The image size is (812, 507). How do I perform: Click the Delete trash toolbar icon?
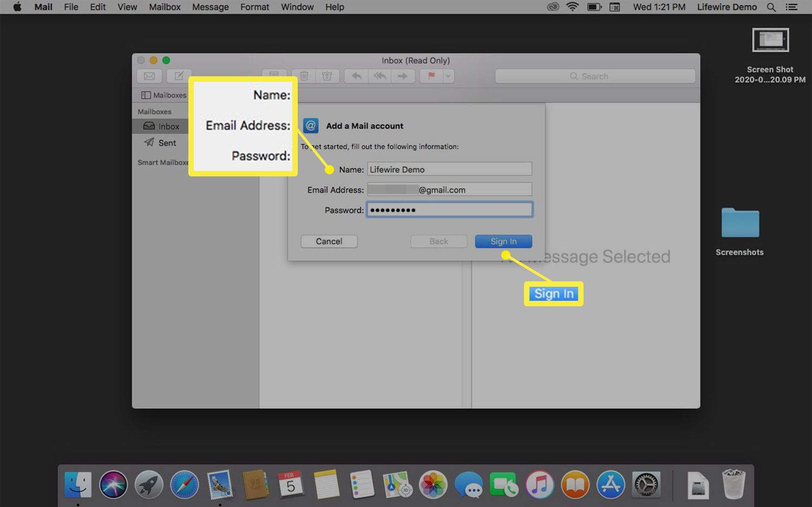tap(304, 76)
